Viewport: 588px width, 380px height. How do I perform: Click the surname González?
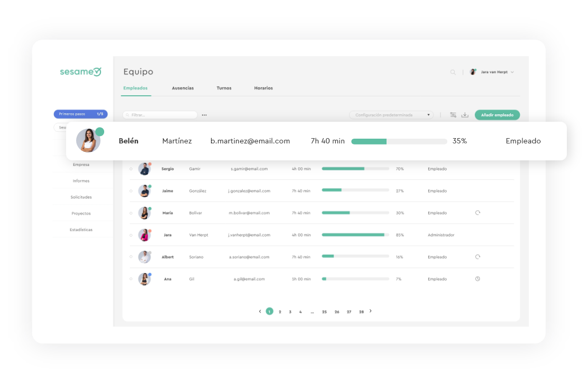(x=198, y=191)
